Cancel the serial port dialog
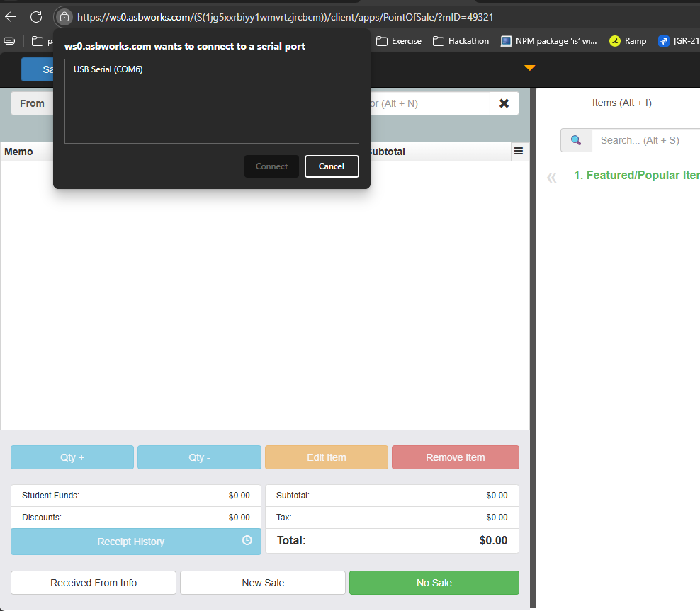 click(332, 166)
